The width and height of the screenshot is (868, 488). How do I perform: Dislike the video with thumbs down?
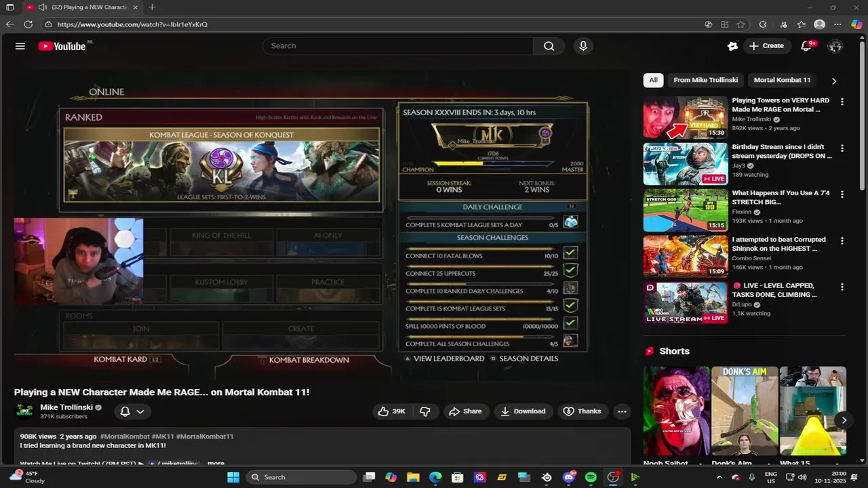click(x=425, y=411)
